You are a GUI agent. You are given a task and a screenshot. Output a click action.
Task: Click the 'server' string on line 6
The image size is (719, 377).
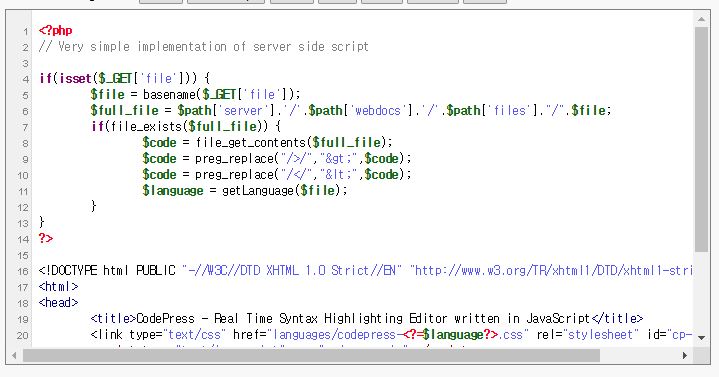point(243,111)
